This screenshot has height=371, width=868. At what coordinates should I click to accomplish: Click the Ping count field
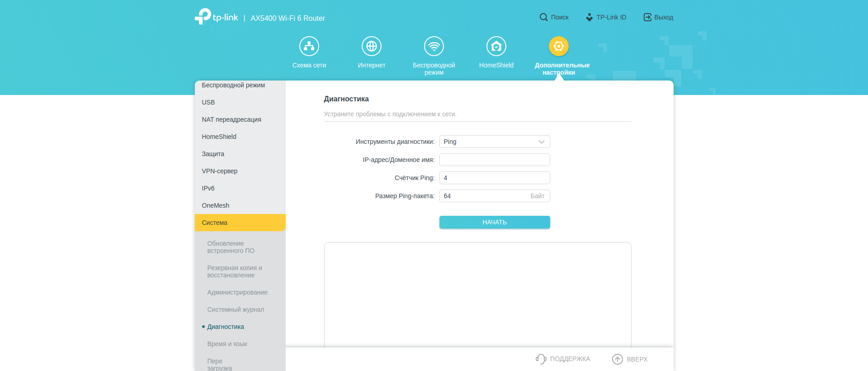[495, 178]
